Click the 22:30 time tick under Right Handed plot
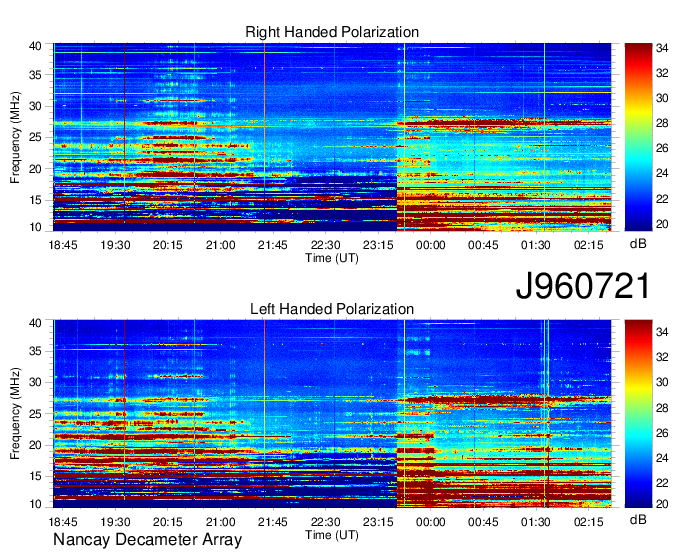Viewport: 680px width, 552px height. click(325, 245)
